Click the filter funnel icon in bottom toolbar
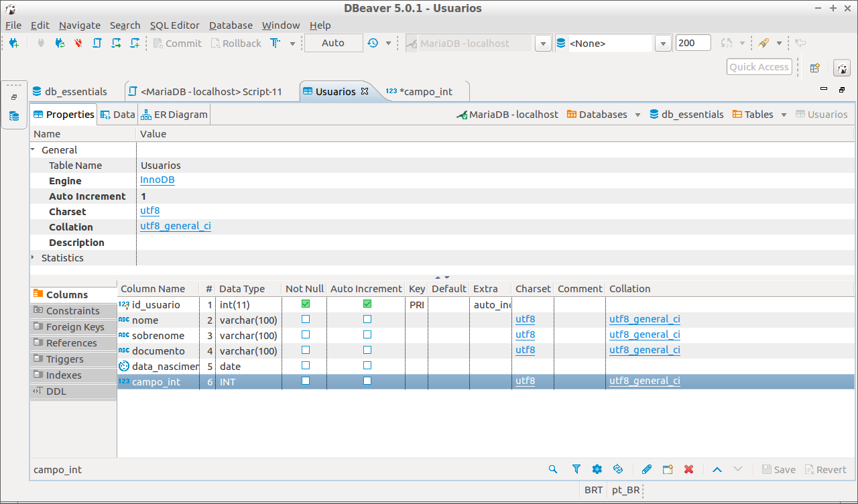This screenshot has width=858, height=504. [x=576, y=469]
